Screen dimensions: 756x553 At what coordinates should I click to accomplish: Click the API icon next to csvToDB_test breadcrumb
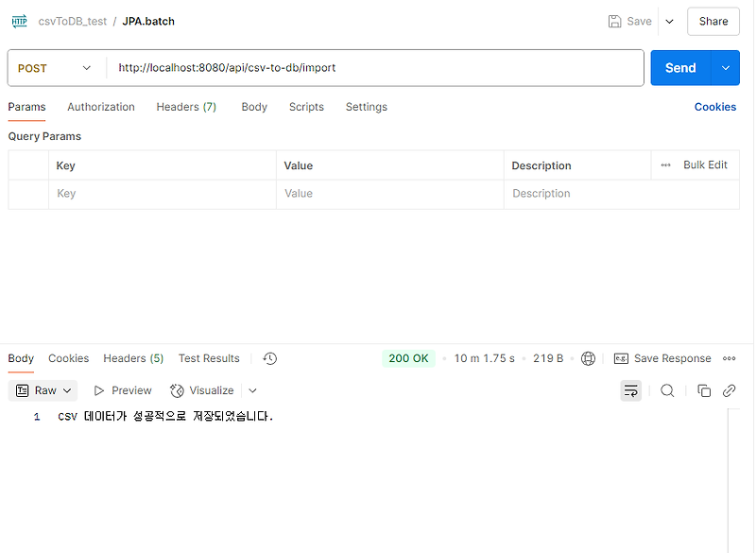(x=18, y=21)
